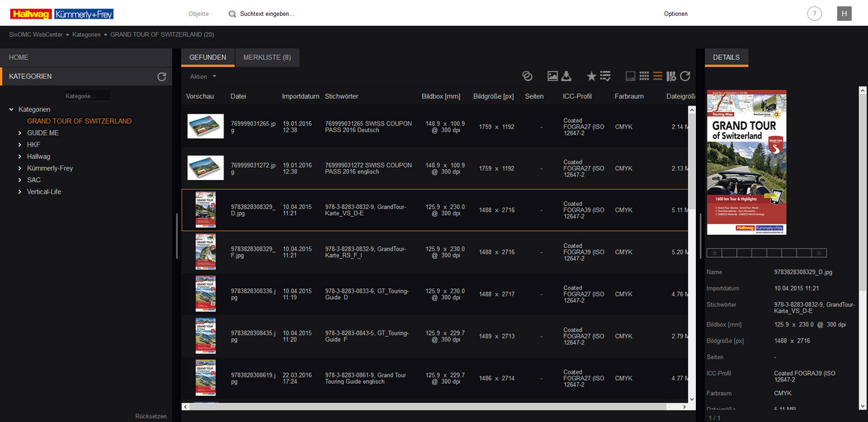Expand the Hallwag category

pyautogui.click(x=20, y=156)
